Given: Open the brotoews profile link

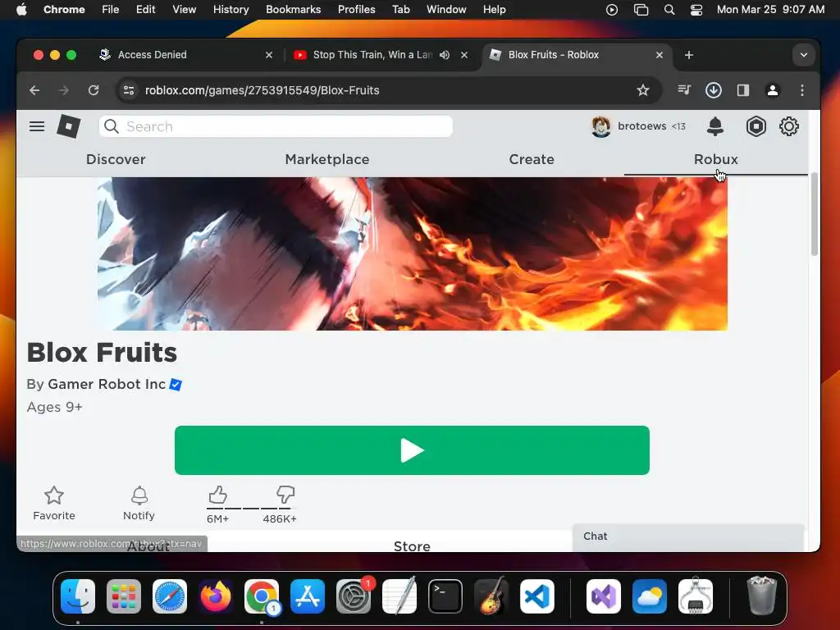Looking at the screenshot, I should 641,126.
